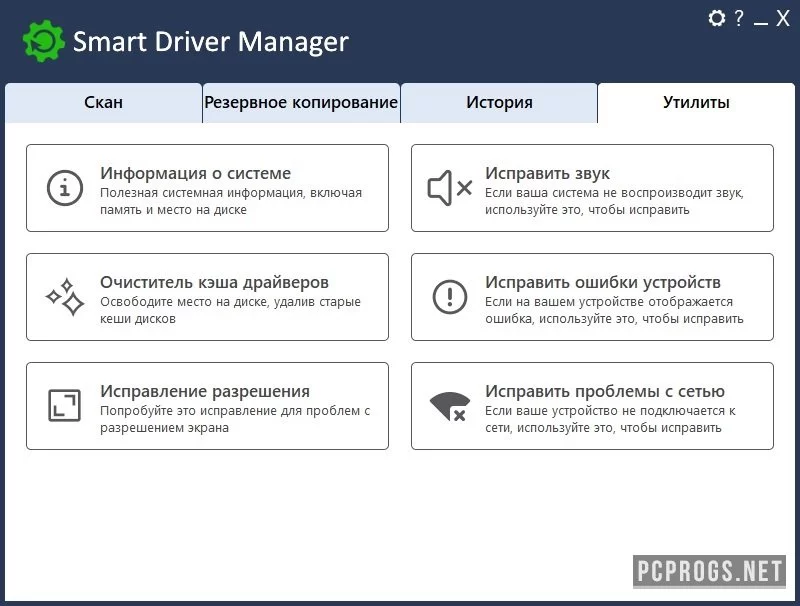Open the Резервное копирование tab
The height and width of the screenshot is (606, 800).
coord(301,103)
